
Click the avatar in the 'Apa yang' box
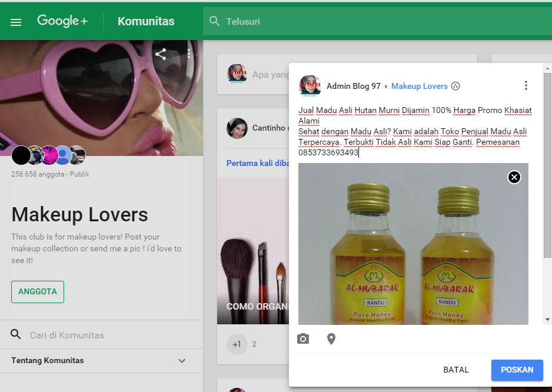(x=237, y=74)
